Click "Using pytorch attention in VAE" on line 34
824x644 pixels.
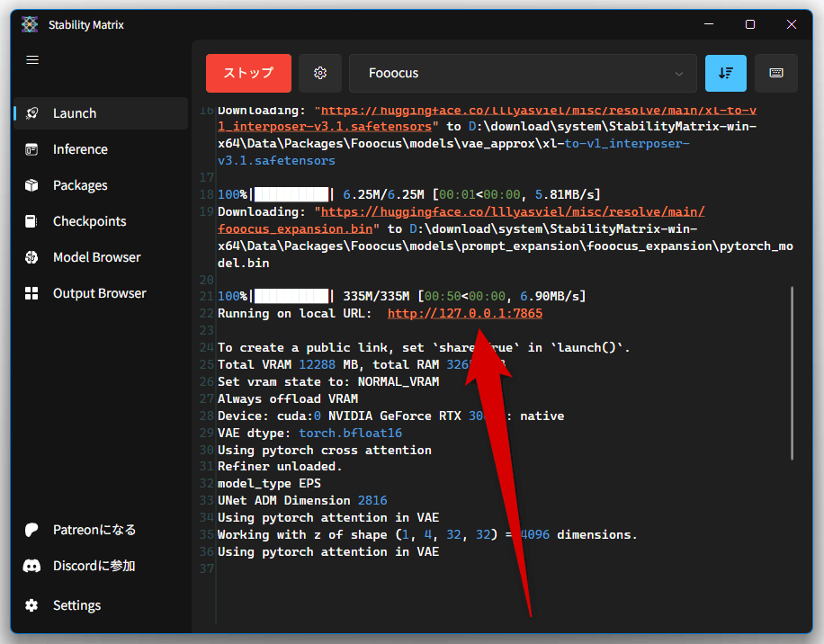(x=328, y=518)
